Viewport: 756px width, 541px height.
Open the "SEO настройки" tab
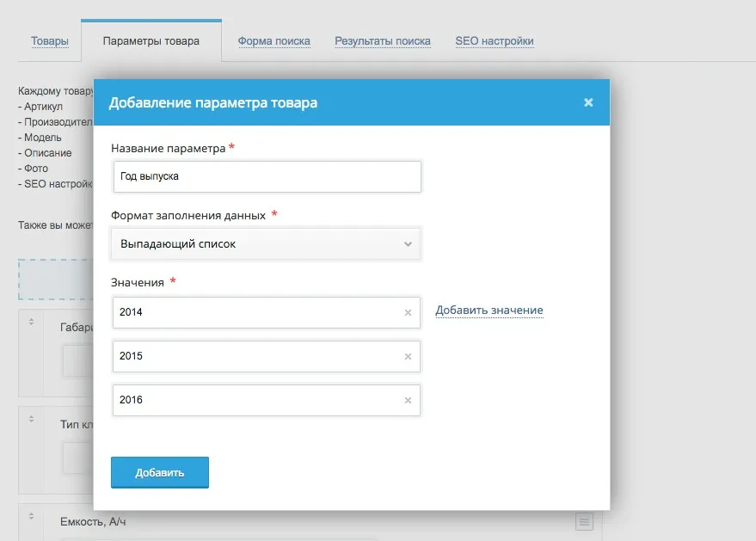coord(495,40)
